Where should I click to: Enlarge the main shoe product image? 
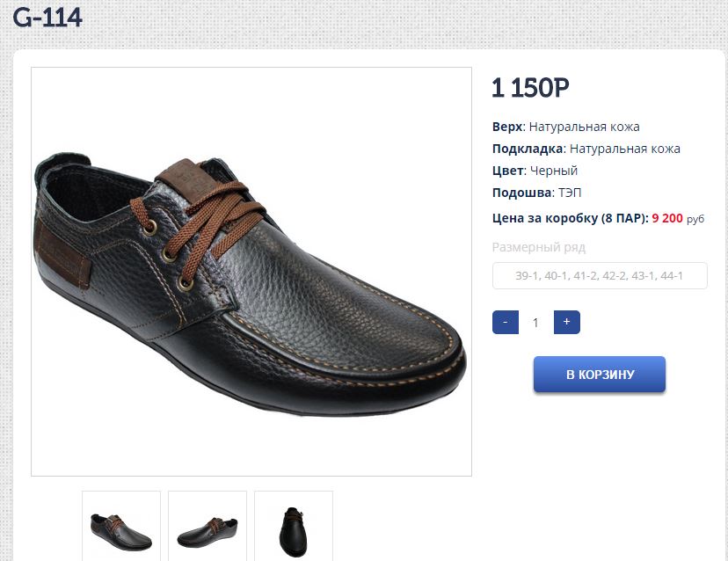pos(251,271)
